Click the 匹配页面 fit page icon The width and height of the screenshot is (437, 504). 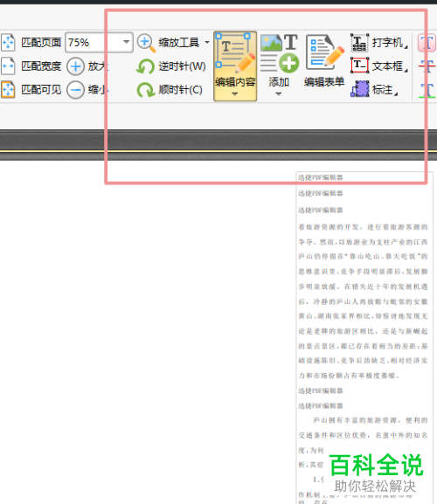click(x=8, y=42)
